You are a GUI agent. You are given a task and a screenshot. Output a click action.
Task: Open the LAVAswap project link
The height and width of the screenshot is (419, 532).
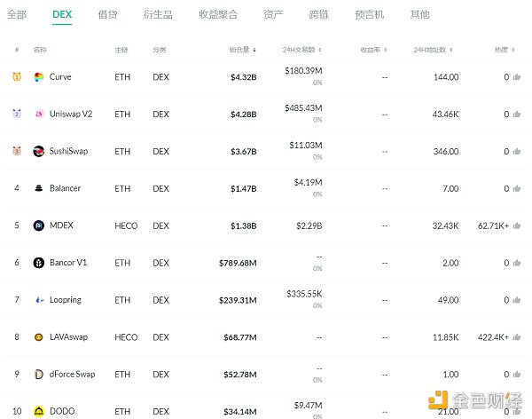pos(68,337)
